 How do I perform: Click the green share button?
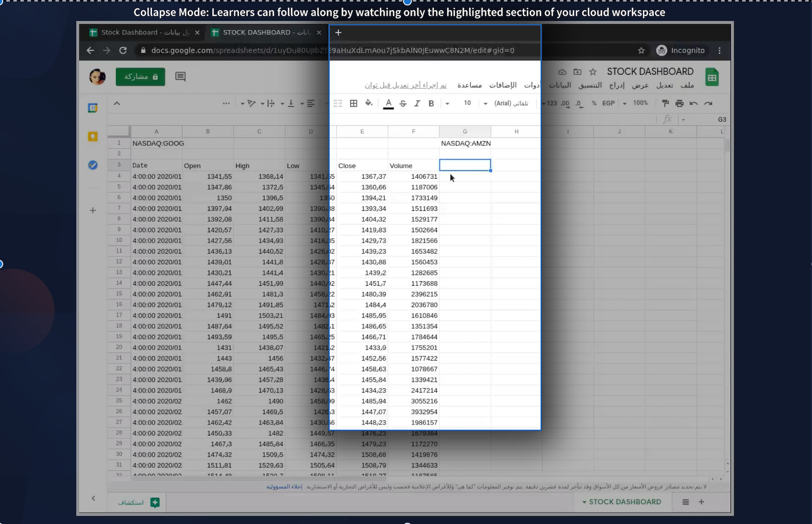140,77
